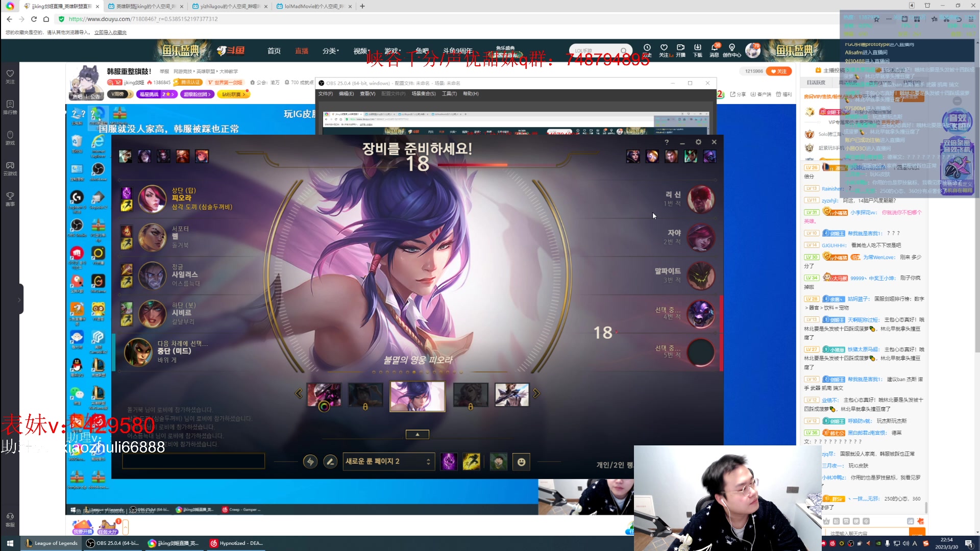Open the rune page dropdown 새로운 룬 페이지 2

(x=388, y=462)
